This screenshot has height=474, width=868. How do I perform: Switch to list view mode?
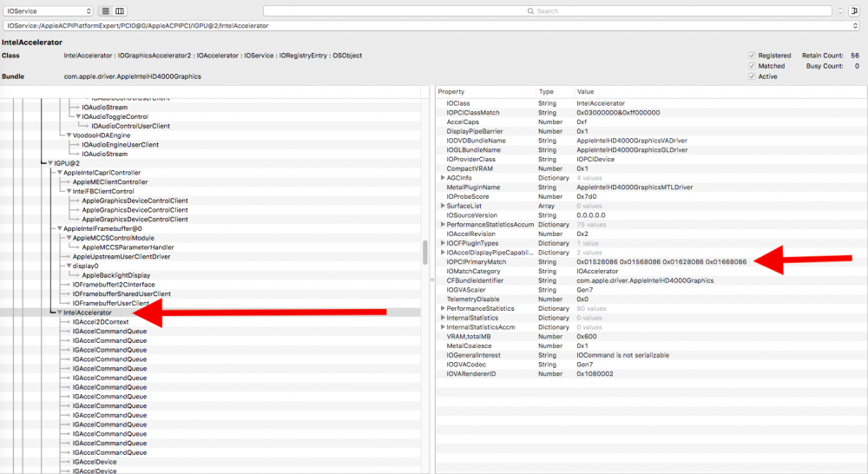[106, 11]
